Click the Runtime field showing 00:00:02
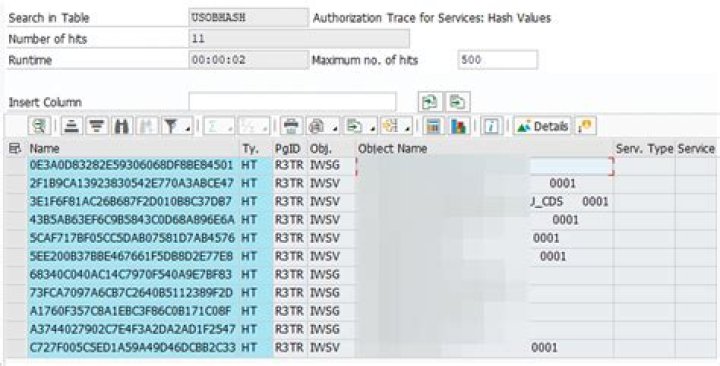This screenshot has width=720, height=366. [248, 60]
